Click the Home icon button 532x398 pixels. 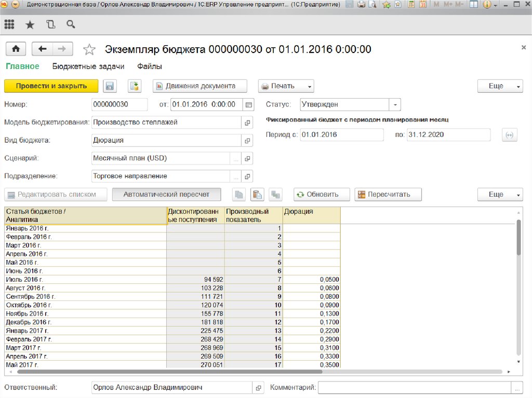tap(16, 49)
